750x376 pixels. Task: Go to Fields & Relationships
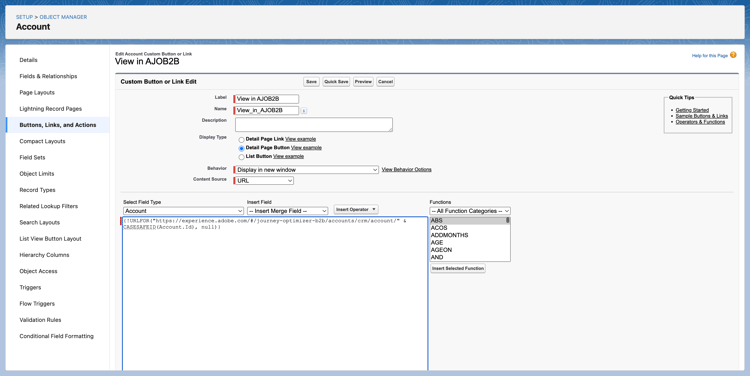tap(48, 76)
